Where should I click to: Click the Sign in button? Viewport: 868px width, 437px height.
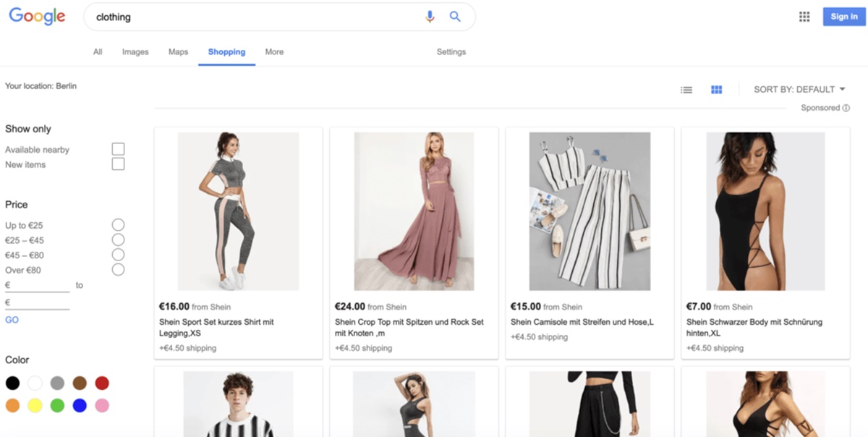point(844,17)
